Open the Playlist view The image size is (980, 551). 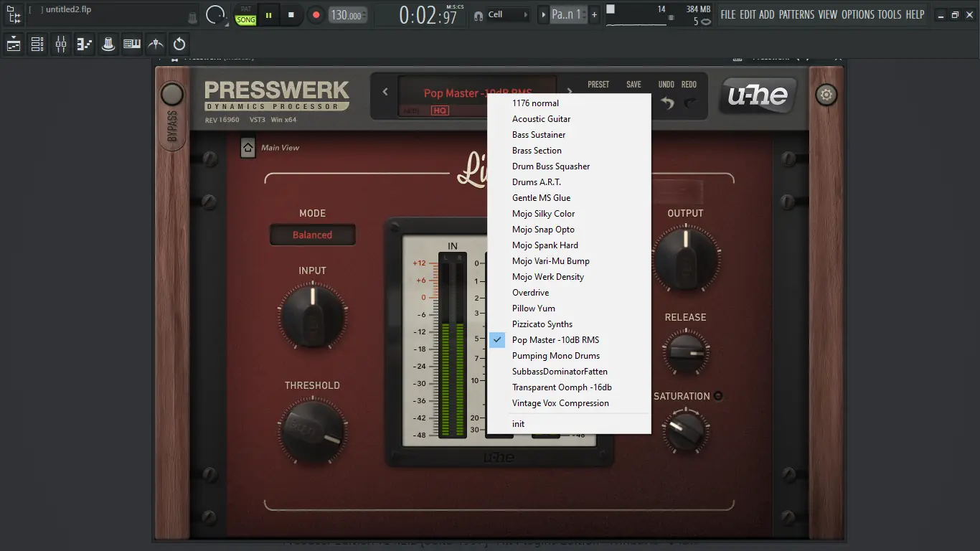click(12, 44)
